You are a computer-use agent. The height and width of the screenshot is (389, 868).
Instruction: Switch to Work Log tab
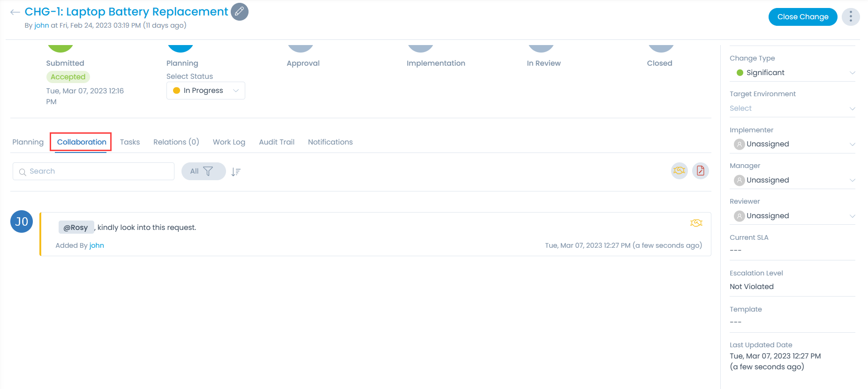(x=229, y=142)
